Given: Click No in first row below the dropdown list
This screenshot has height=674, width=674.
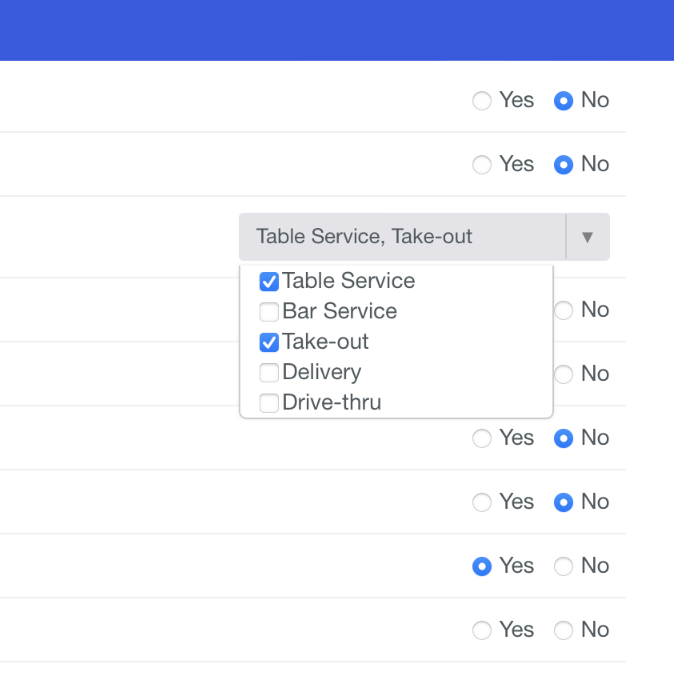Looking at the screenshot, I should tap(564, 439).
